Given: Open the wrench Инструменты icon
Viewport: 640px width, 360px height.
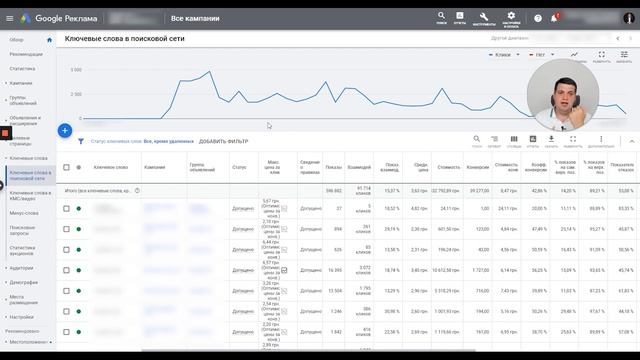Looking at the screenshot, I should point(484,18).
